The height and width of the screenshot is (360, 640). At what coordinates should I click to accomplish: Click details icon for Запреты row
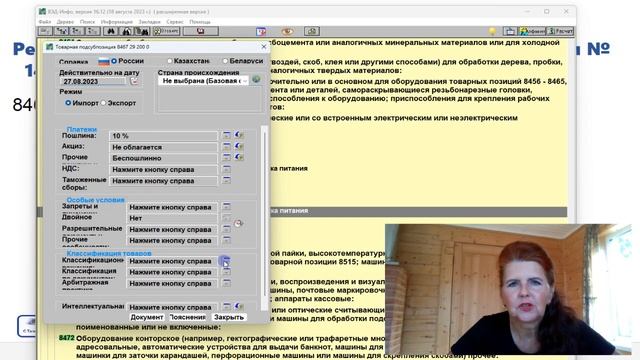click(x=227, y=207)
